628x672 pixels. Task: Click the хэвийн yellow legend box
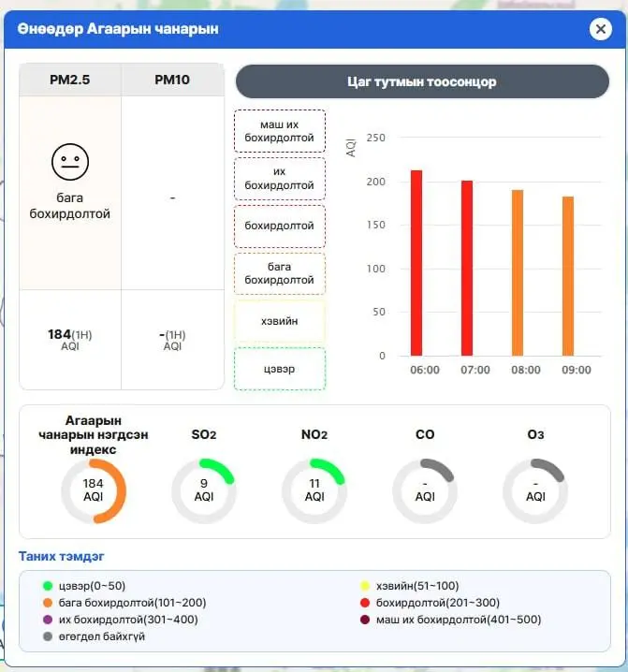(279, 321)
